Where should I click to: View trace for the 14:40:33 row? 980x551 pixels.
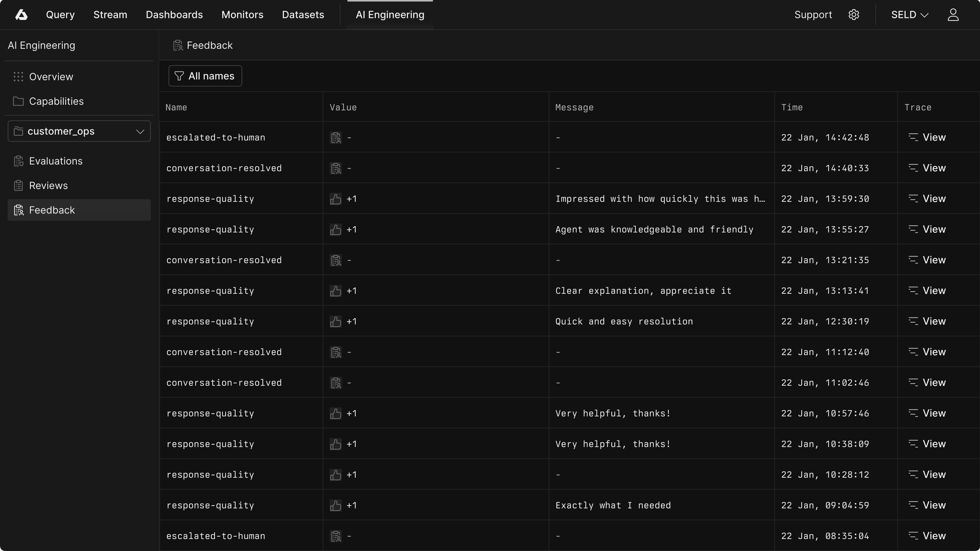927,168
